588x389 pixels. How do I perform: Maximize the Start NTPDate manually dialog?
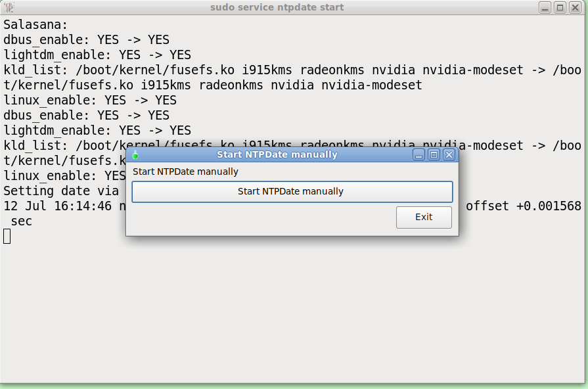(434, 154)
